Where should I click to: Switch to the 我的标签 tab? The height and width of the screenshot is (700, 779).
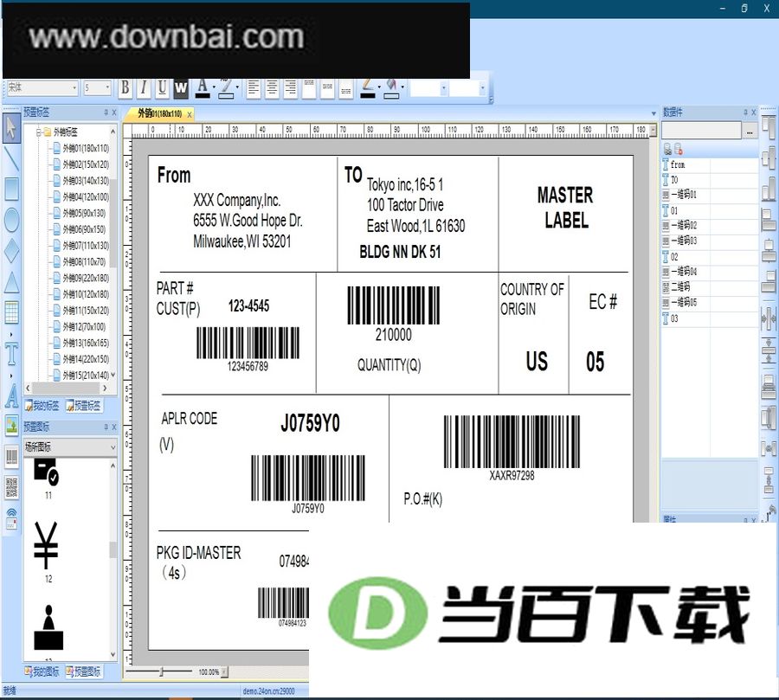click(x=42, y=406)
